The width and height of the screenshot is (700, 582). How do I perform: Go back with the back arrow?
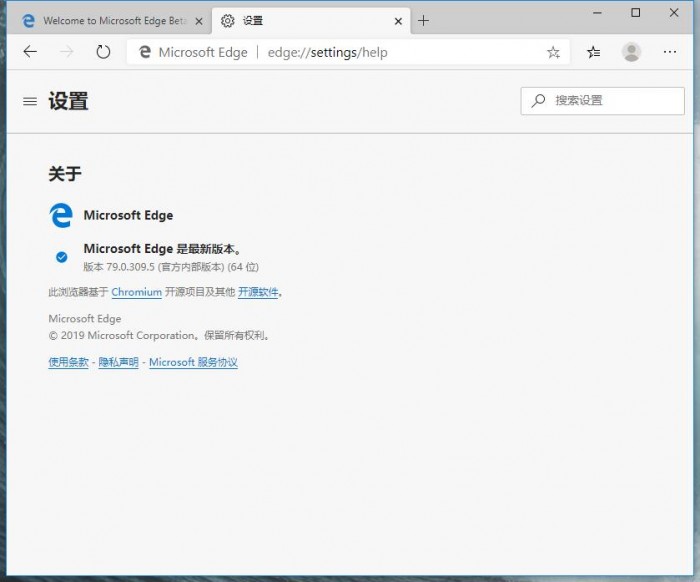(x=30, y=52)
